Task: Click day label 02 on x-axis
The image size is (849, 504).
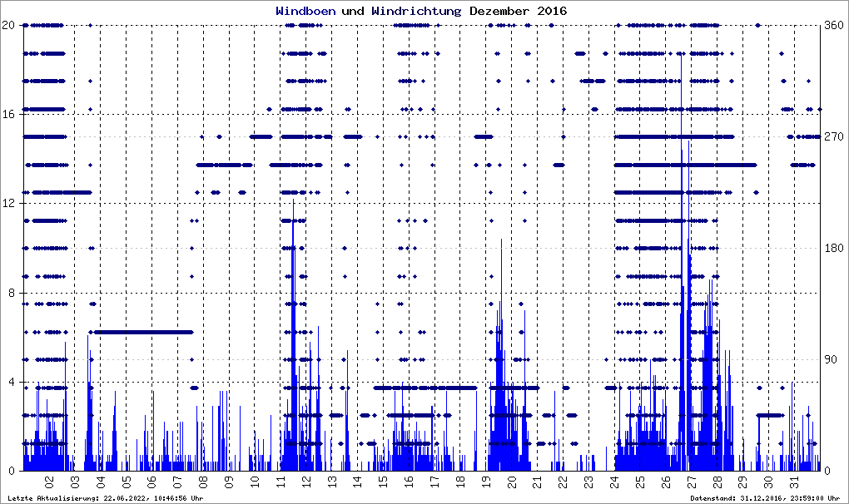Action: point(49,481)
